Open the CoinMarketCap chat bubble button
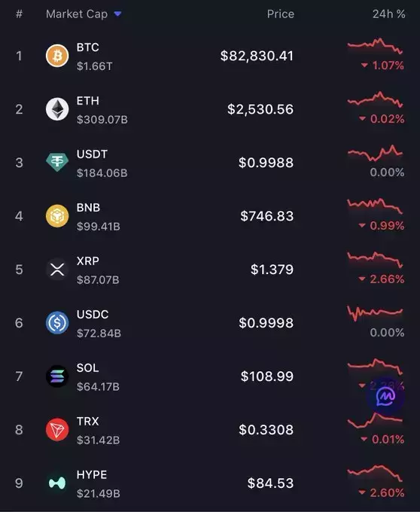 [385, 397]
